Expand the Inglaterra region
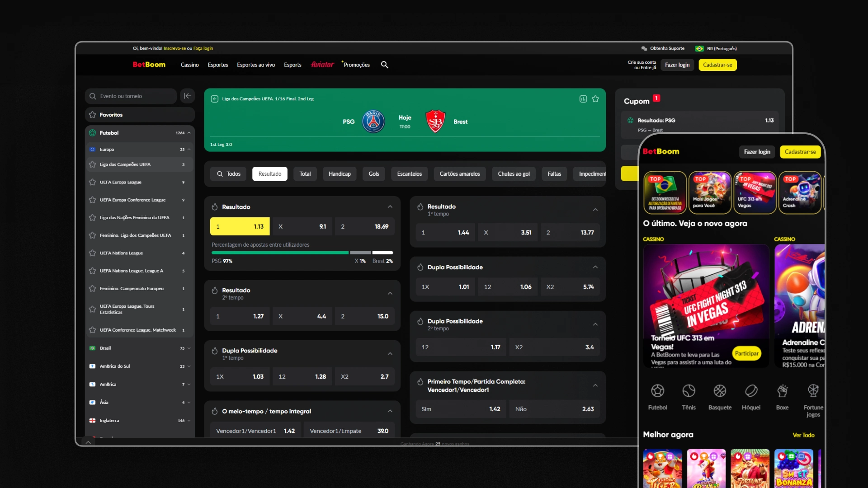 [x=189, y=420]
